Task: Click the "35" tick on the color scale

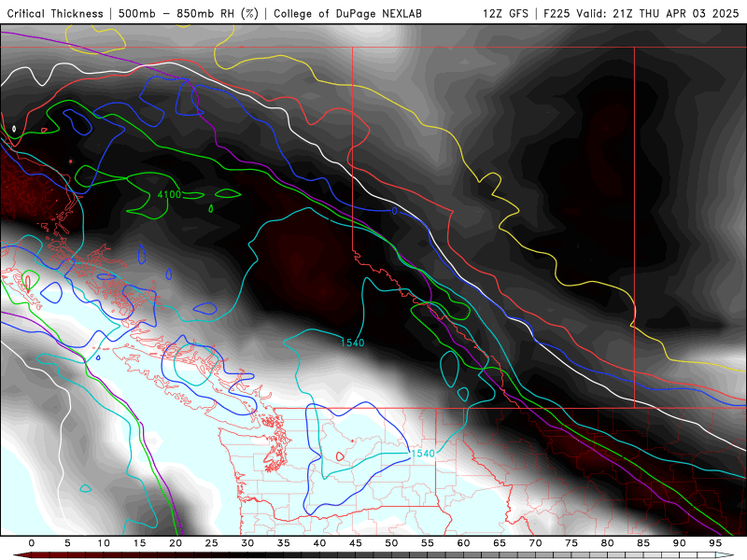Action: point(284,543)
